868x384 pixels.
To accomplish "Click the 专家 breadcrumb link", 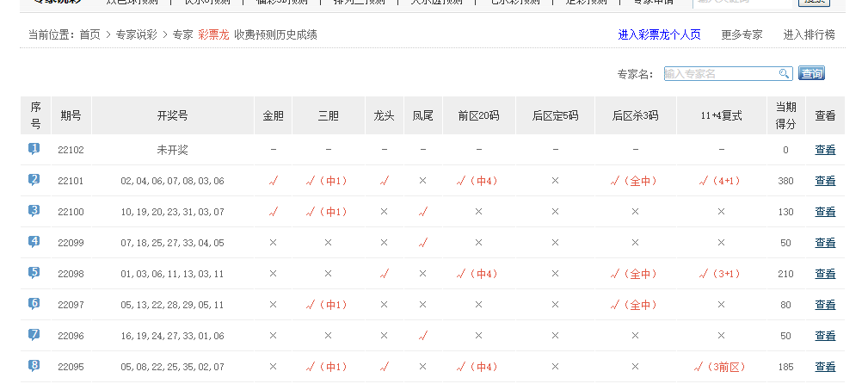I will coord(182,35).
